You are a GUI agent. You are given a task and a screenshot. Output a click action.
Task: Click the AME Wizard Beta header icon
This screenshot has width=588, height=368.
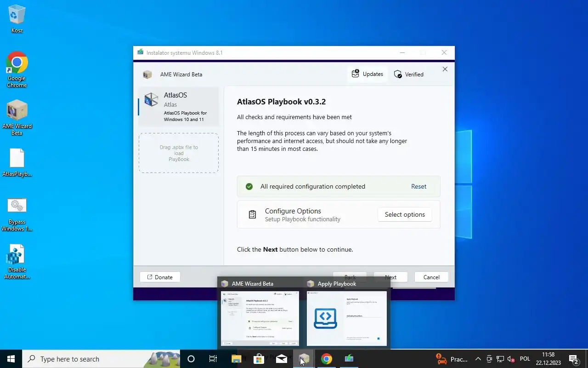pos(147,75)
